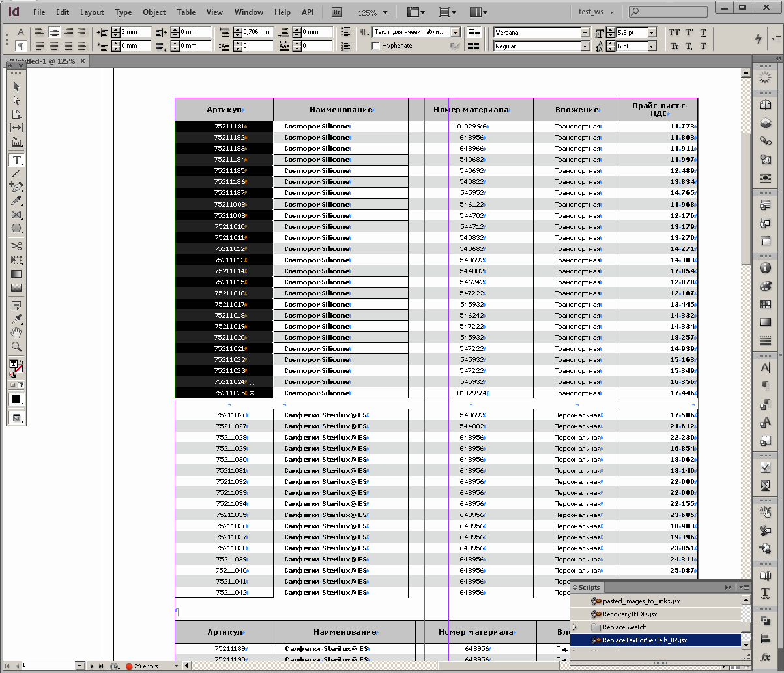Switch to Character Formatting Controls (A)
This screenshot has height=673, width=784.
(x=21, y=31)
